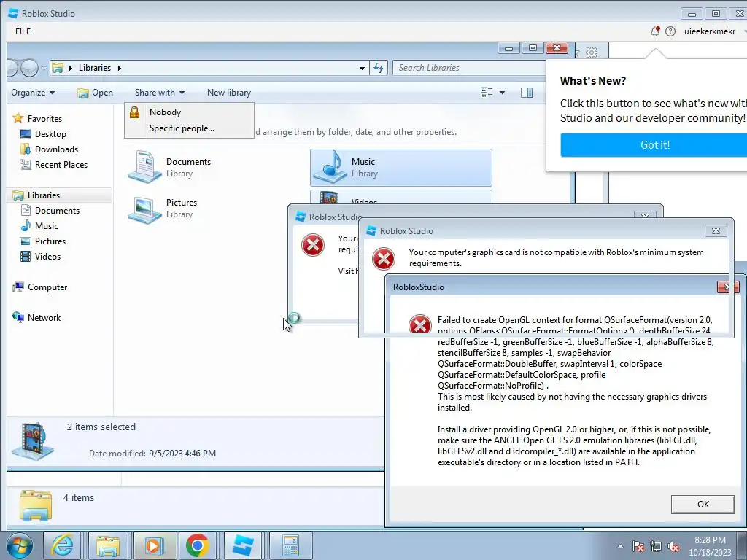
Task: Click the Pictures library icon in main pane
Action: [x=144, y=209]
